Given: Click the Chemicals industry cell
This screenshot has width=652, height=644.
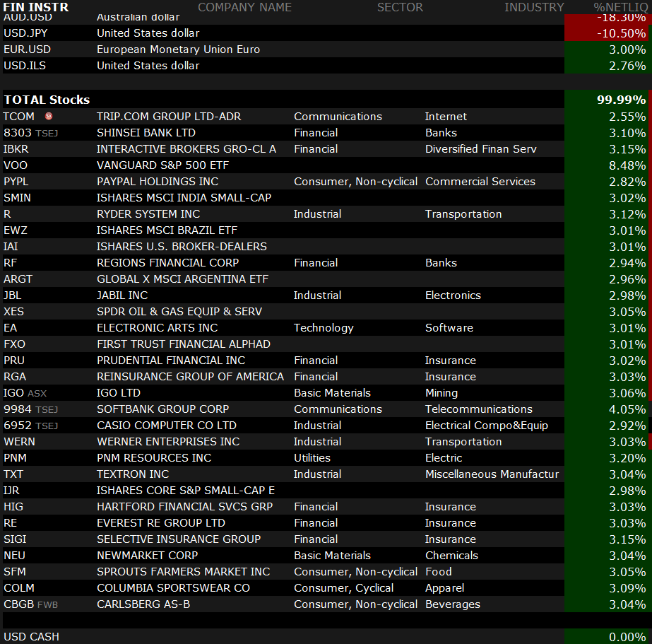Looking at the screenshot, I should click(x=451, y=554).
